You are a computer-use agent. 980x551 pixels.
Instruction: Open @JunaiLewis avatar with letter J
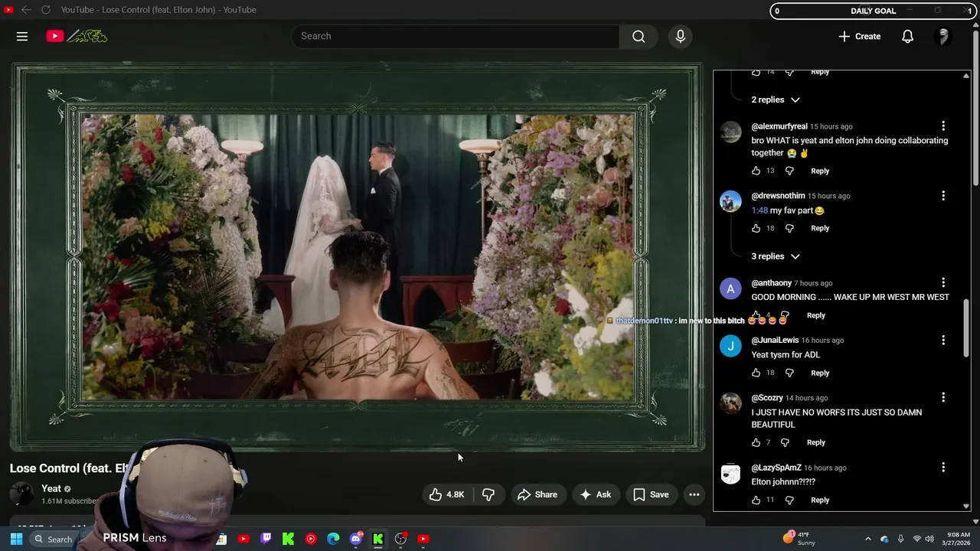click(x=730, y=346)
